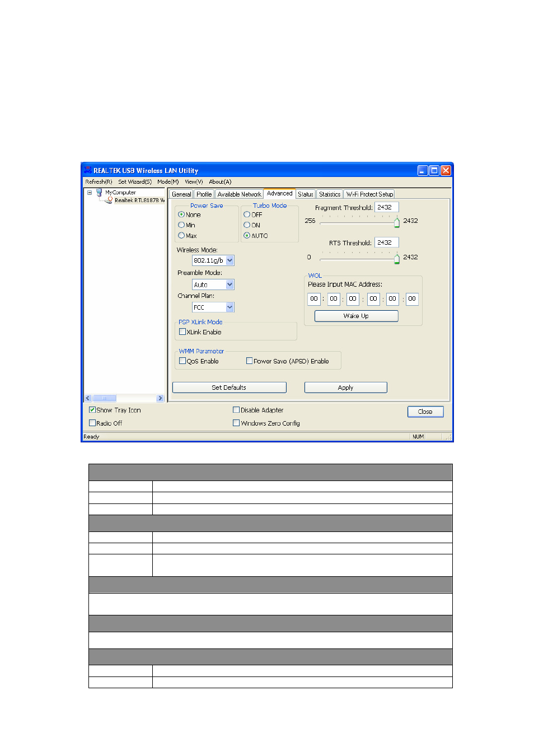
Task: Set Turbo Mode to AUTO
Action: pyautogui.click(x=247, y=236)
